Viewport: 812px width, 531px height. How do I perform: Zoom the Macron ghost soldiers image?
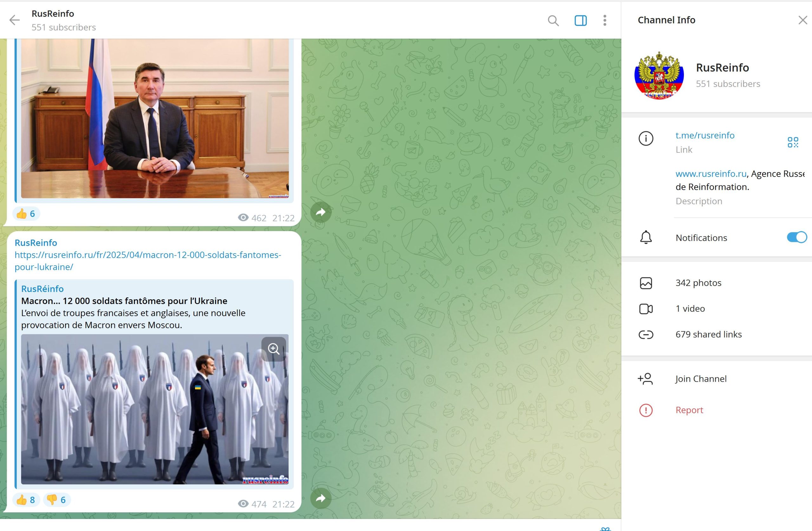274,349
